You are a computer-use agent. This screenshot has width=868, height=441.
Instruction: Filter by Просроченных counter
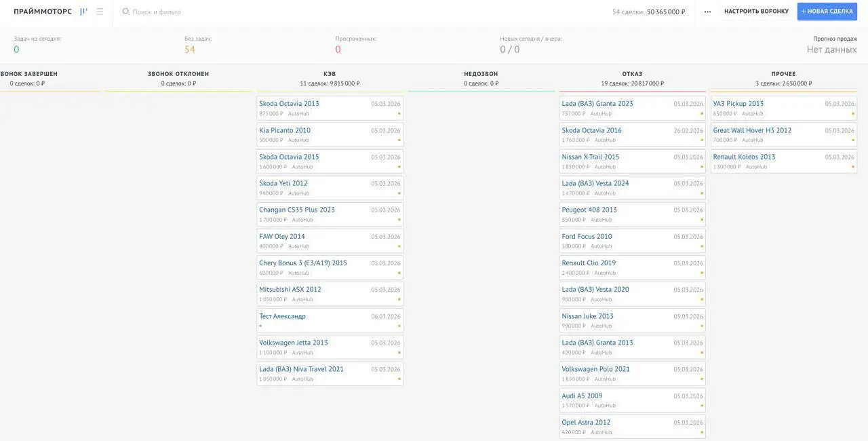point(355,45)
